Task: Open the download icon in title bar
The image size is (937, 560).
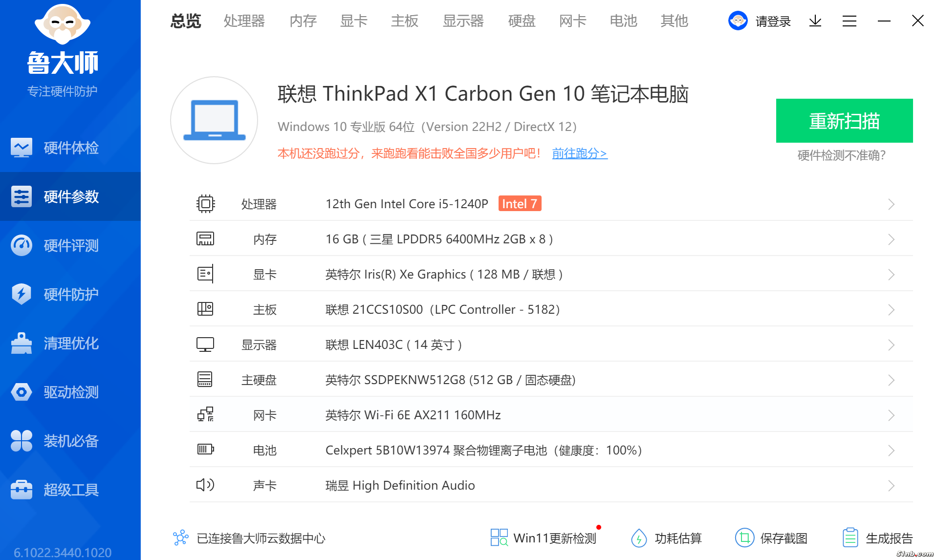Action: (815, 21)
